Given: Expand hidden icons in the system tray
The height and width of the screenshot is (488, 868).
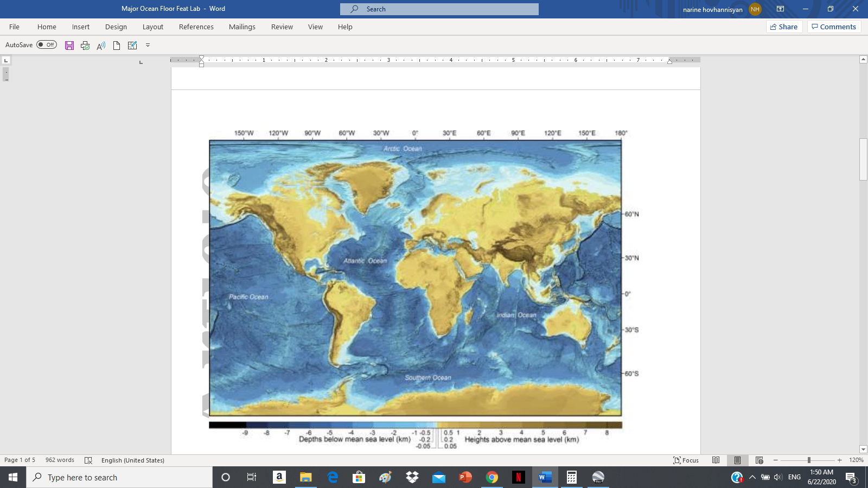Looking at the screenshot, I should click(x=752, y=477).
